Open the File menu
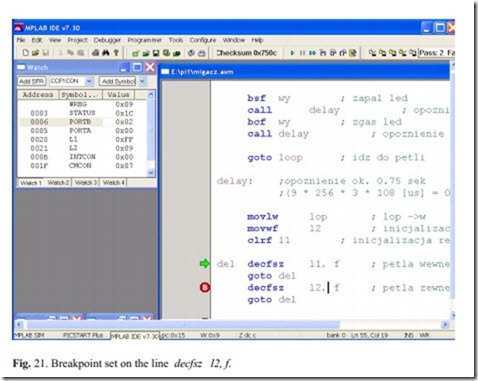Screen dimensions: 478x381 21,40
